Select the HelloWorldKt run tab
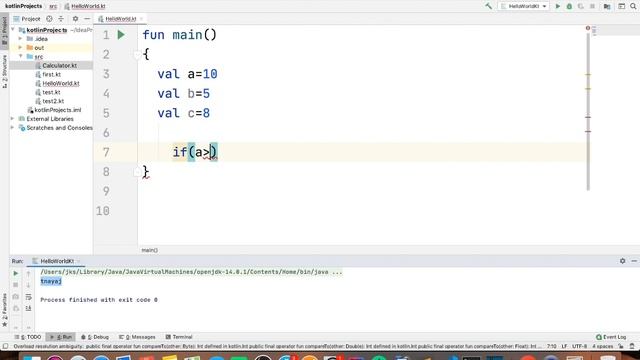Viewport: 640px width, 360px height. (57, 261)
